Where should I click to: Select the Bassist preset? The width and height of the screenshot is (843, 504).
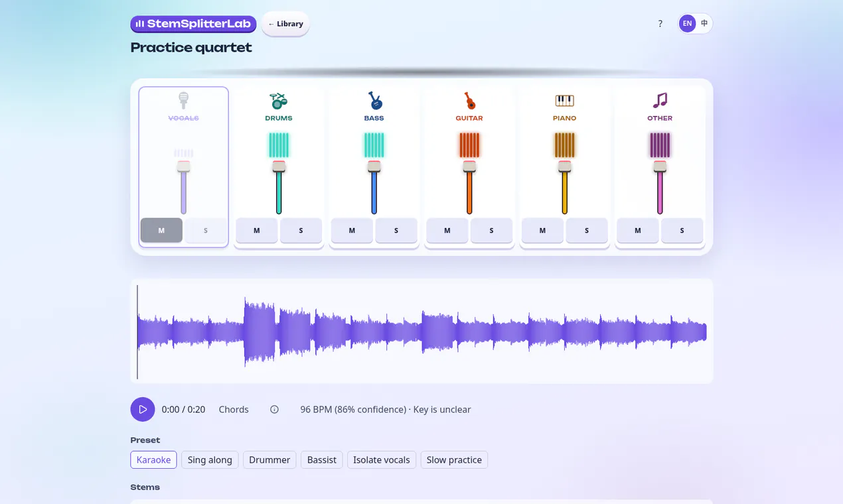322,460
